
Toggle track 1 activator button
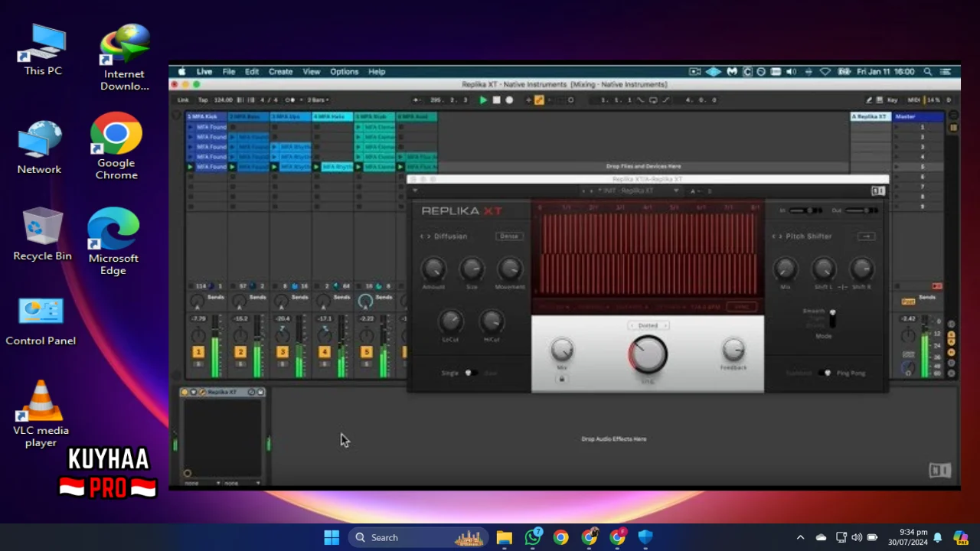(x=198, y=351)
